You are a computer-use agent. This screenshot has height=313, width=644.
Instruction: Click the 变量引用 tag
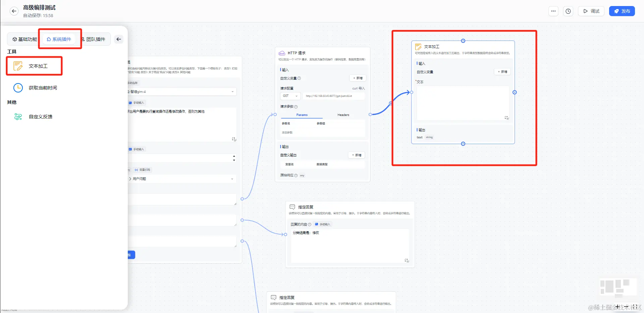pos(143,170)
